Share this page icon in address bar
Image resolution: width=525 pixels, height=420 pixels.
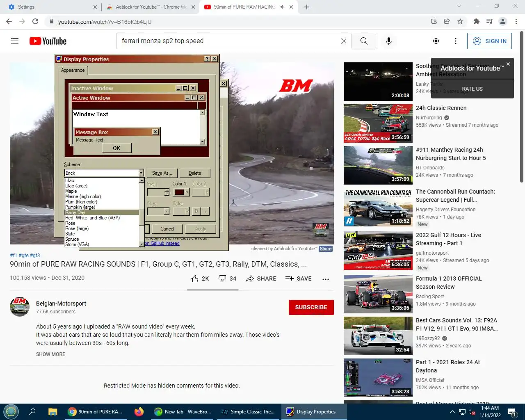(x=447, y=21)
